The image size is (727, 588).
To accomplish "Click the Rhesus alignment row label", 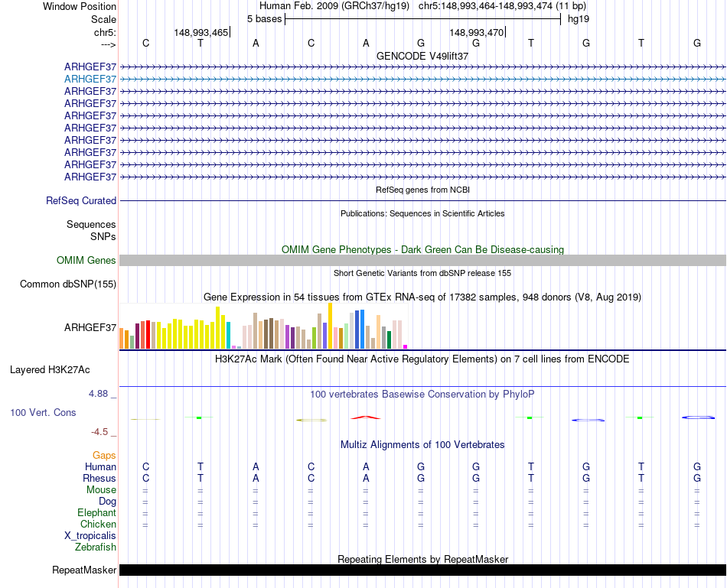I will point(99,478).
